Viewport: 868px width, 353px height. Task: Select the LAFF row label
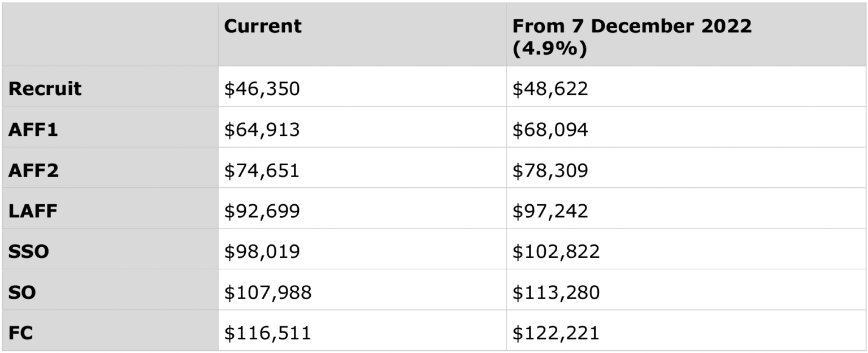(x=33, y=211)
